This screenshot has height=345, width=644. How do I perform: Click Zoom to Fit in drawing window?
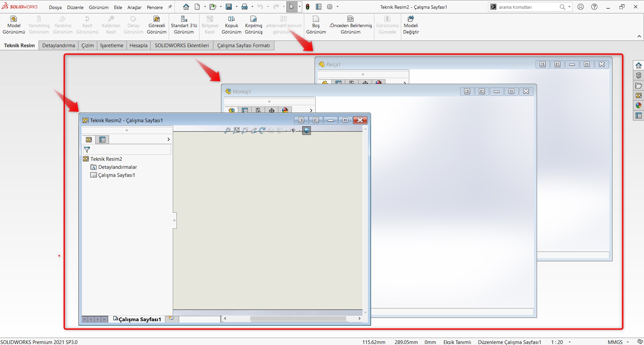[236, 130]
